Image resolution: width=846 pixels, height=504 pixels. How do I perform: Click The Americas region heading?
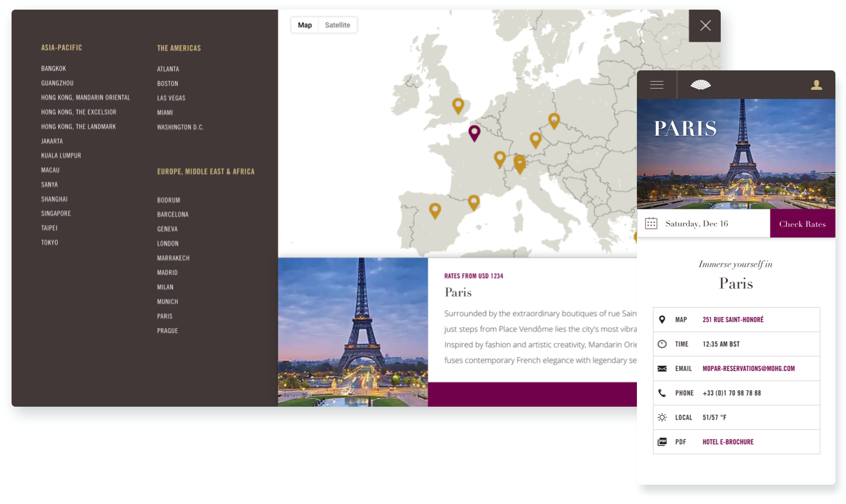179,48
